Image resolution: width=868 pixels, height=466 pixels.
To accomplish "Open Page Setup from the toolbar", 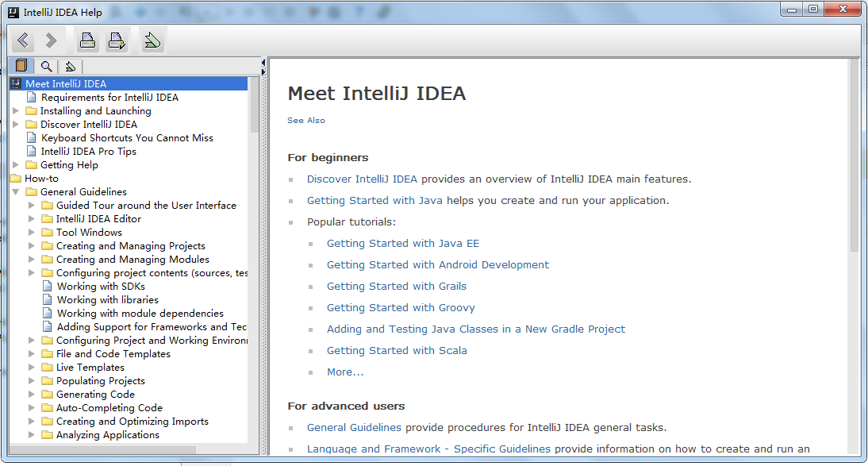I will [117, 40].
